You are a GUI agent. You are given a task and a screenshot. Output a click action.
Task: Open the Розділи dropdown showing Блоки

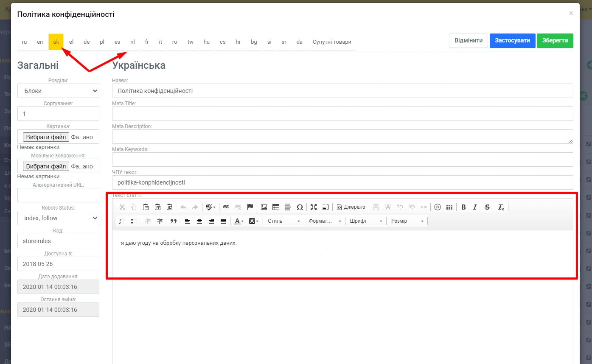58,91
